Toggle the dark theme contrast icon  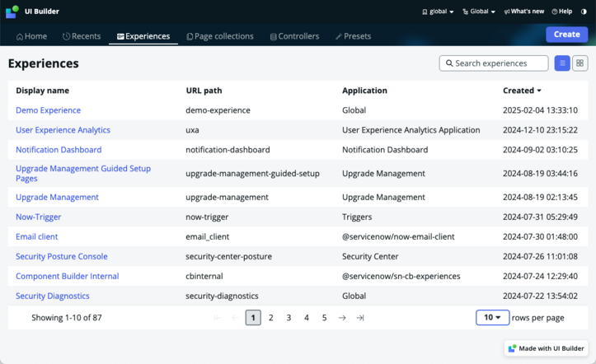584,12
